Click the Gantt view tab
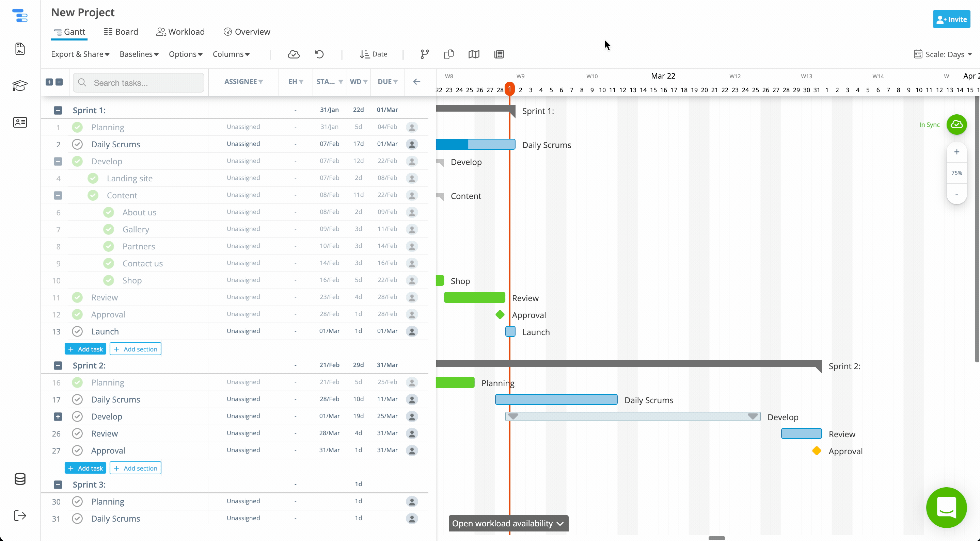The width and height of the screenshot is (980, 541). (69, 31)
